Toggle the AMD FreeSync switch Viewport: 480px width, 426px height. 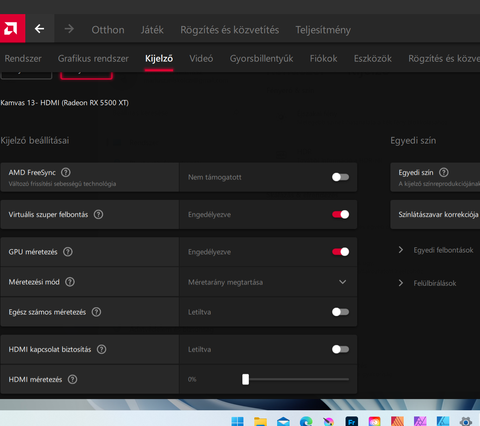340,177
